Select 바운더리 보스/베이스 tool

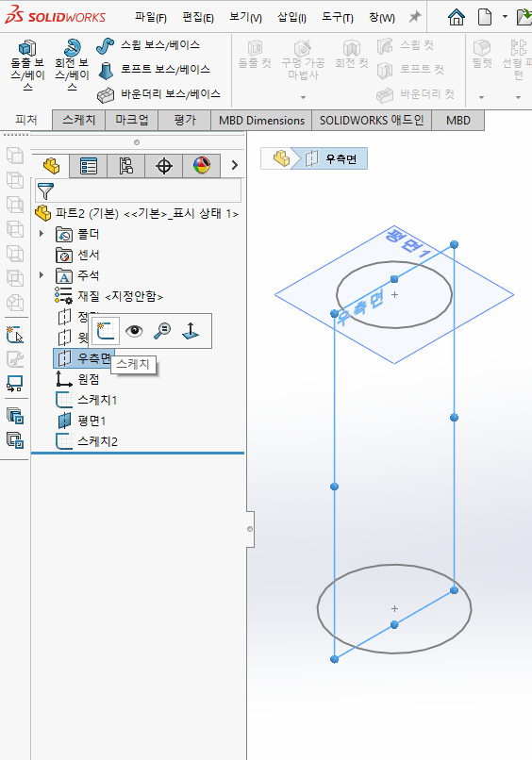(x=159, y=94)
